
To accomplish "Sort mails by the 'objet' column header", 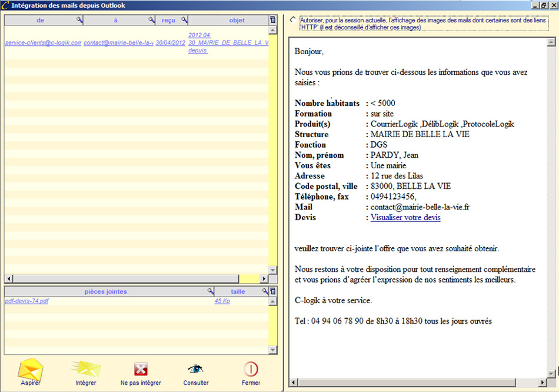I will coord(237,21).
